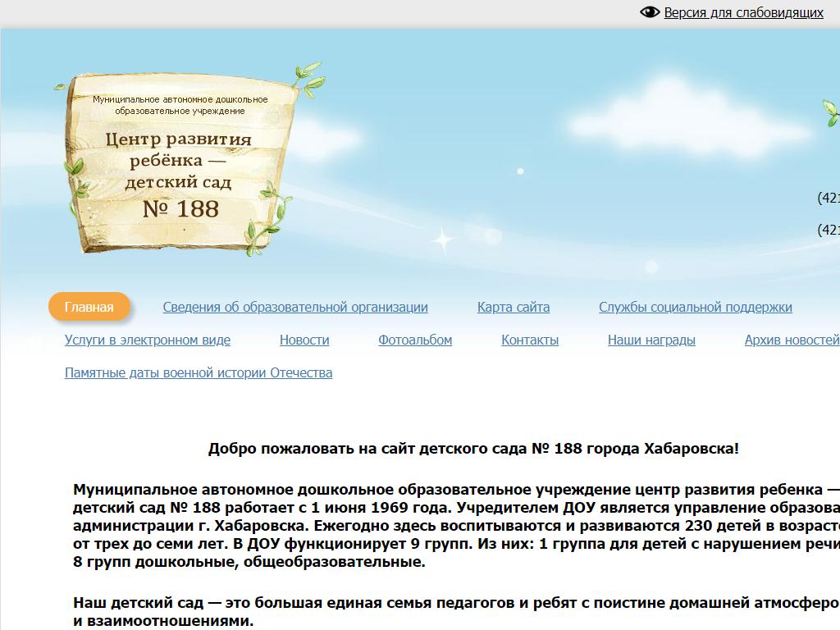840x630 pixels.
Task: Click the small text 'Муниципальное автономное дошкольное' on sign
Action: 180,99
